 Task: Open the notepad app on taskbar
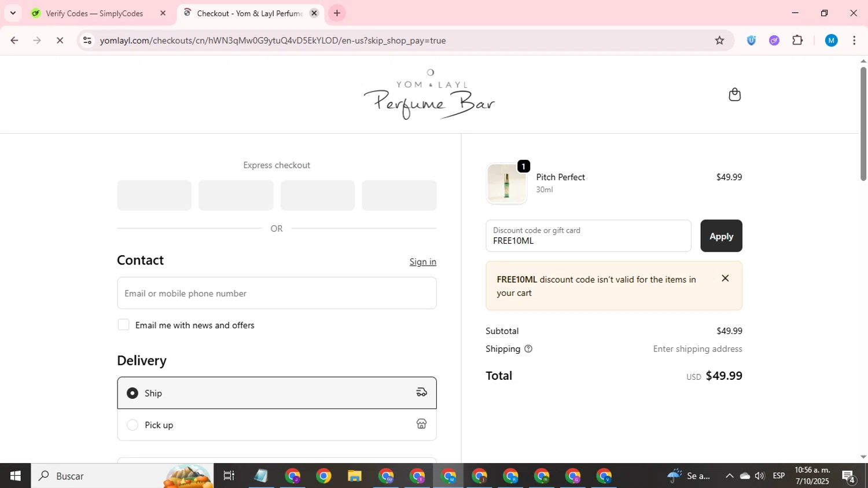pyautogui.click(x=261, y=476)
